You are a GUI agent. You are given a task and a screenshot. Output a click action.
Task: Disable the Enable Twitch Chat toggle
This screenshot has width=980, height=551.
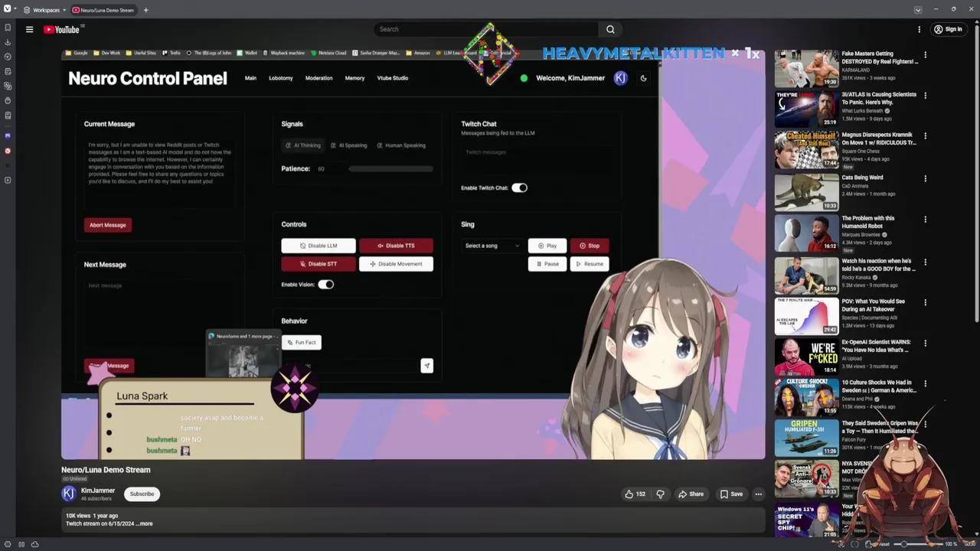[519, 187]
